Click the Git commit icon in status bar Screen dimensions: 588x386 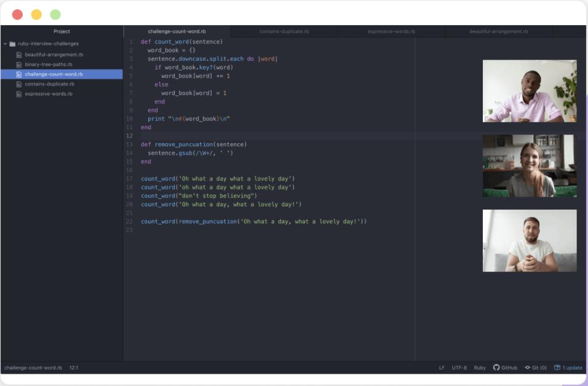point(527,368)
